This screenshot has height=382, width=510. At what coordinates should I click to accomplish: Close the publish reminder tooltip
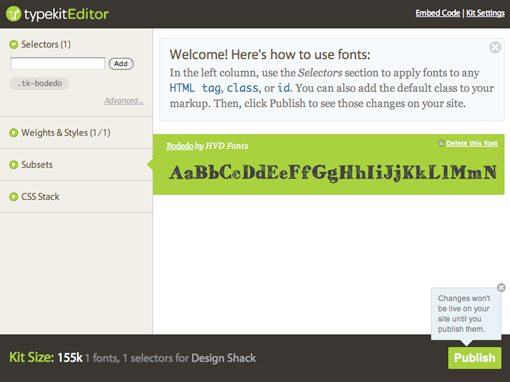(x=501, y=288)
